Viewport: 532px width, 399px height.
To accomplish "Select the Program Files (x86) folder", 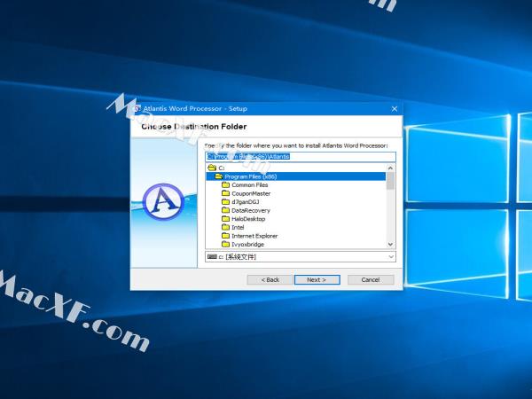I will coord(296,176).
